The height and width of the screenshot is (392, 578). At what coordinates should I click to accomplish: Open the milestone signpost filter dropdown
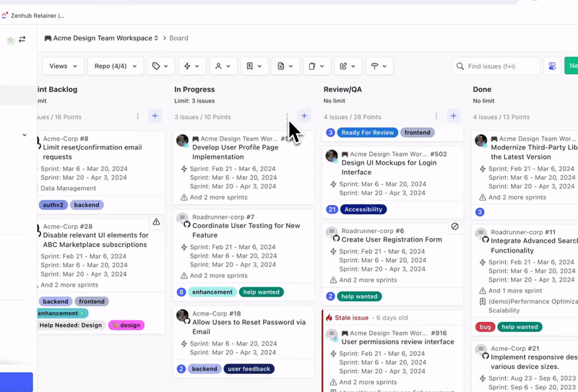click(x=379, y=66)
